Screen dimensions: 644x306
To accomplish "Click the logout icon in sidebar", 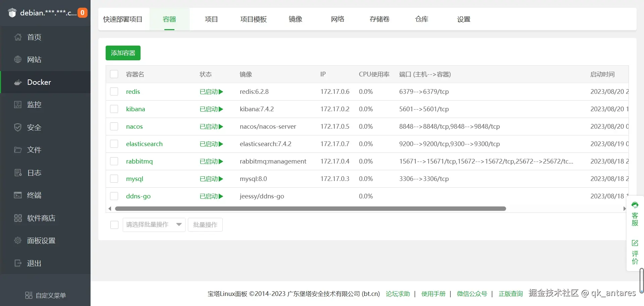I will [x=18, y=263].
